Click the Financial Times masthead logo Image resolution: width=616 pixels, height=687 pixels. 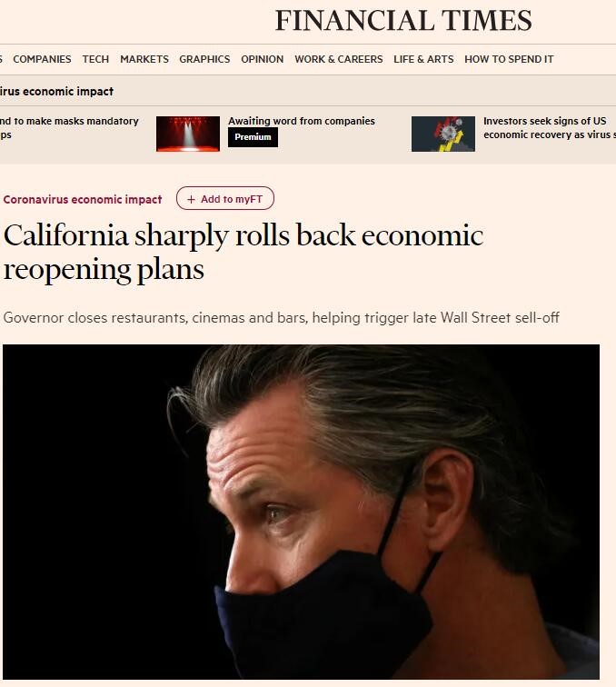click(403, 21)
